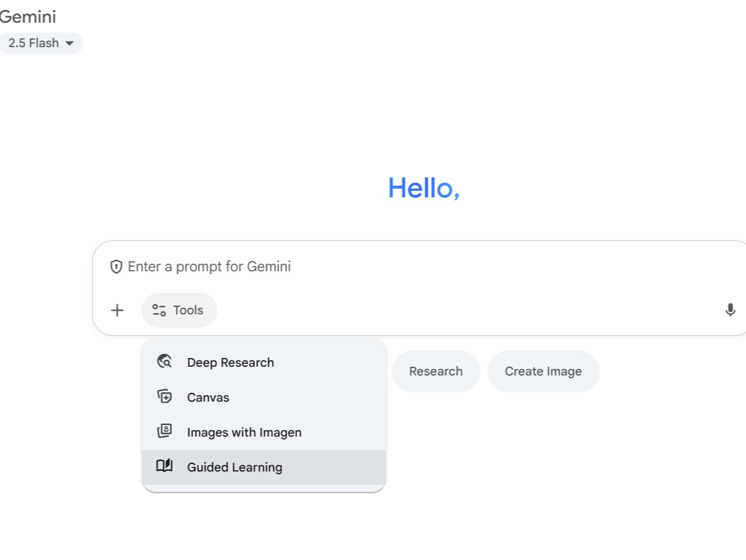Pick Images with Imagen from the menu
Image resolution: width=746 pixels, height=560 pixels.
click(x=244, y=432)
